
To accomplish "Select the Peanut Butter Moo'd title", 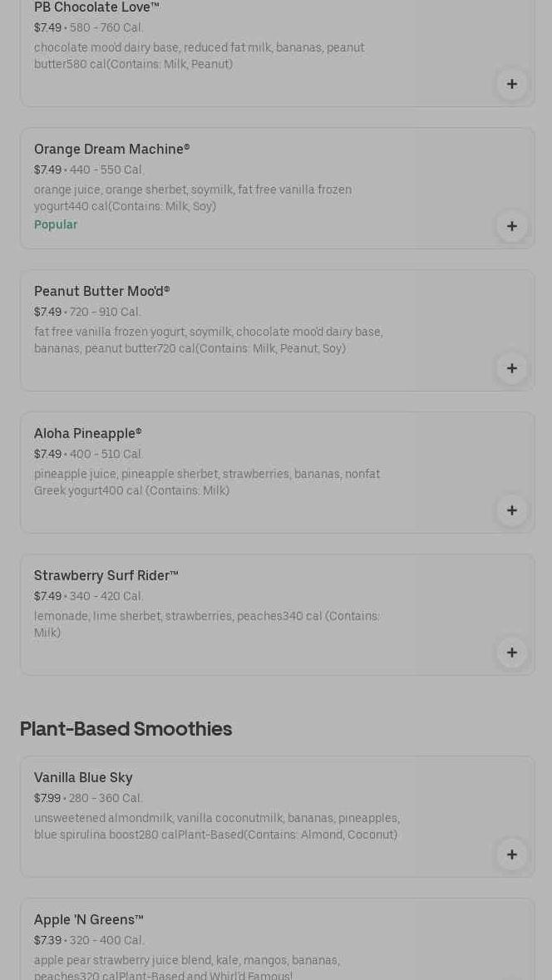I will (x=101, y=292).
